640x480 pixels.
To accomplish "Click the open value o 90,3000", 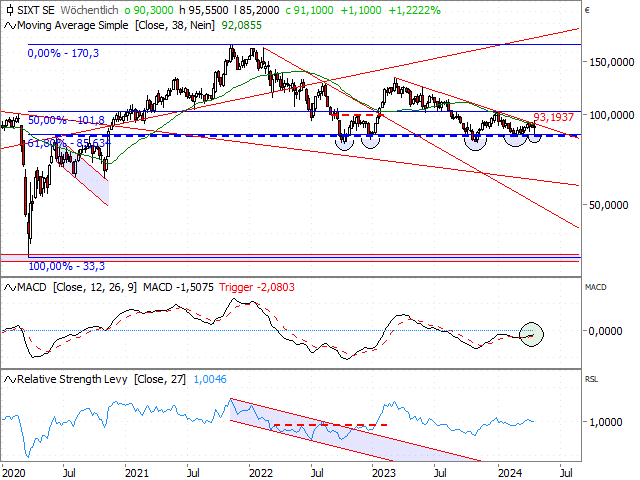I will click(x=149, y=10).
